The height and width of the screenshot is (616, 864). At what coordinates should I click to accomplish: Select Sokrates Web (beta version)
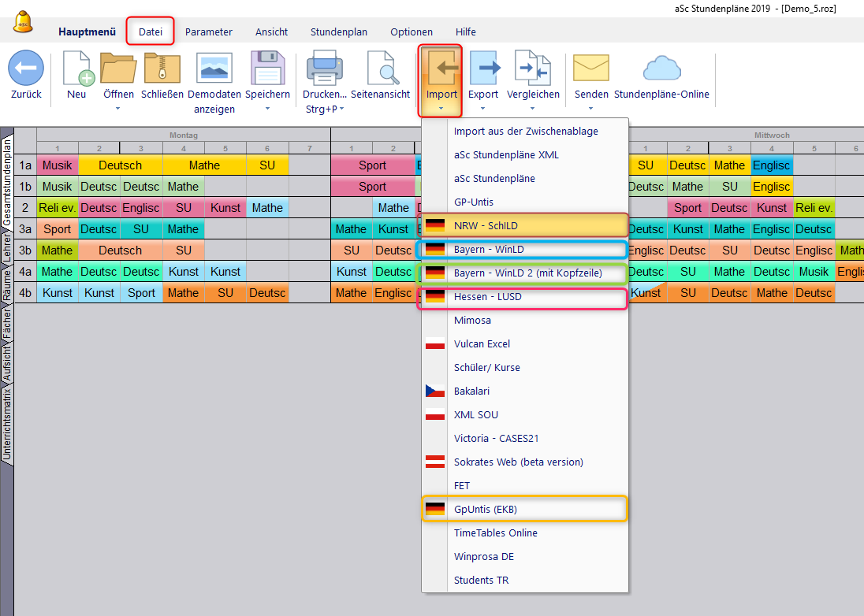pos(525,462)
